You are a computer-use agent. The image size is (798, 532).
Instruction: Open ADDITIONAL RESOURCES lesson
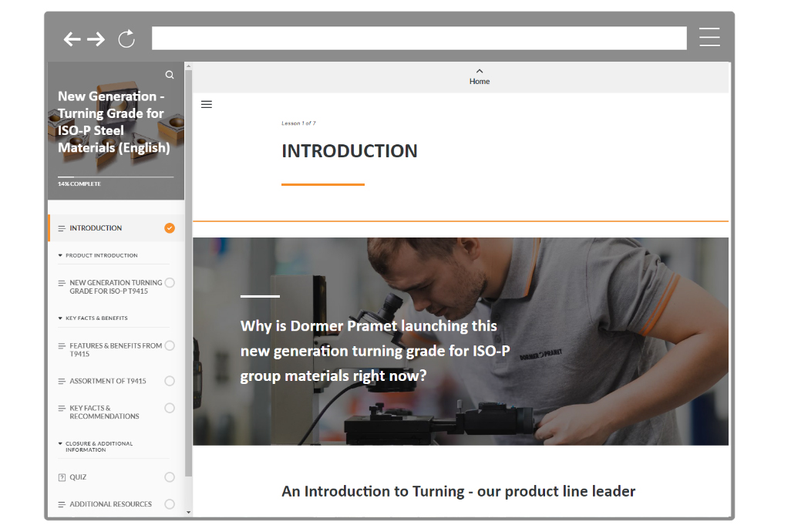click(110, 504)
